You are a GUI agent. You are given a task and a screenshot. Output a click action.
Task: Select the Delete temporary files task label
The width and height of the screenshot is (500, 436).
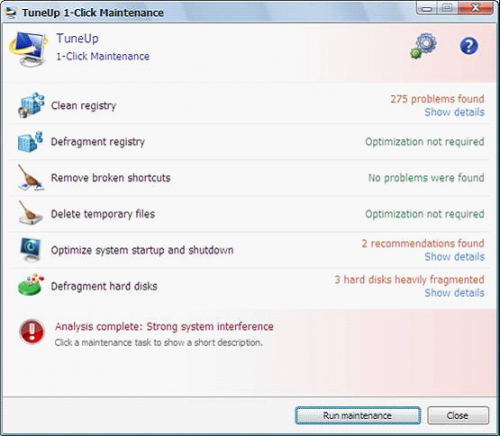click(103, 214)
